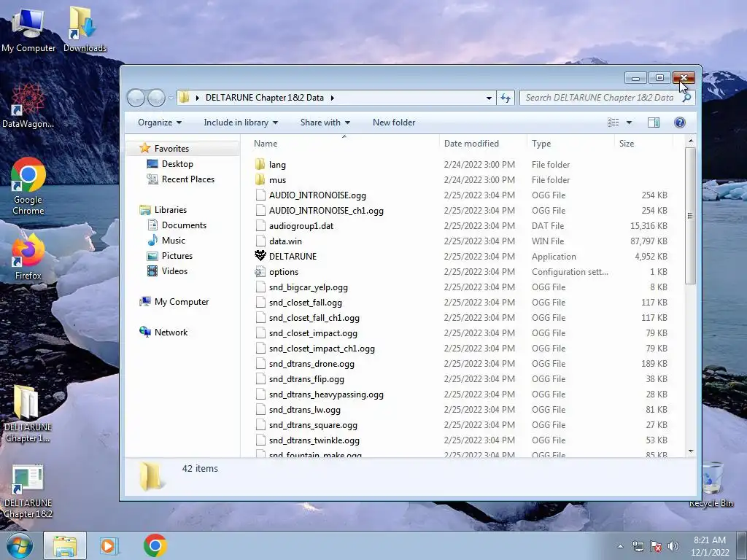Open Recent Places in navigation pane
Screen dimensions: 747x560
(181, 179)
